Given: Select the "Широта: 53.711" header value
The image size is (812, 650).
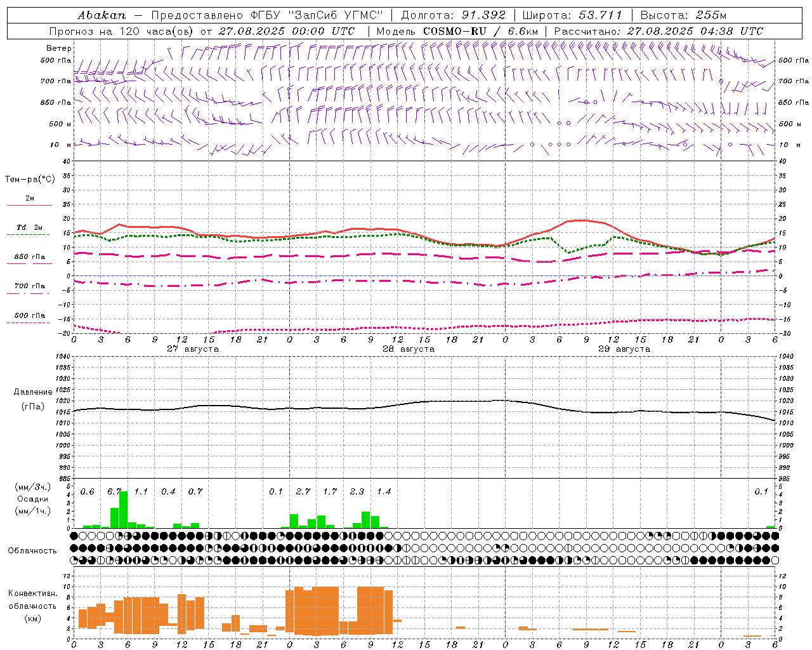Looking at the screenshot, I should point(572,15).
